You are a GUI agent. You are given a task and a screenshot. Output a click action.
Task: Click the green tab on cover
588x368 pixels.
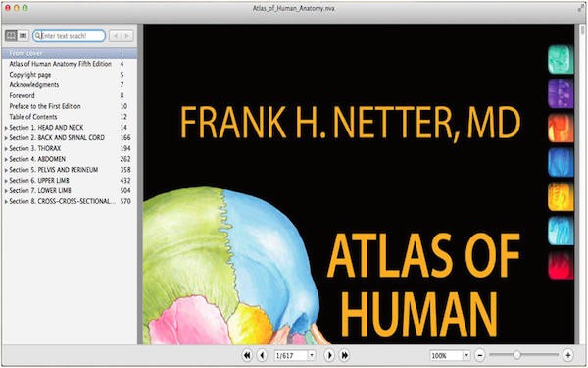coord(561,59)
